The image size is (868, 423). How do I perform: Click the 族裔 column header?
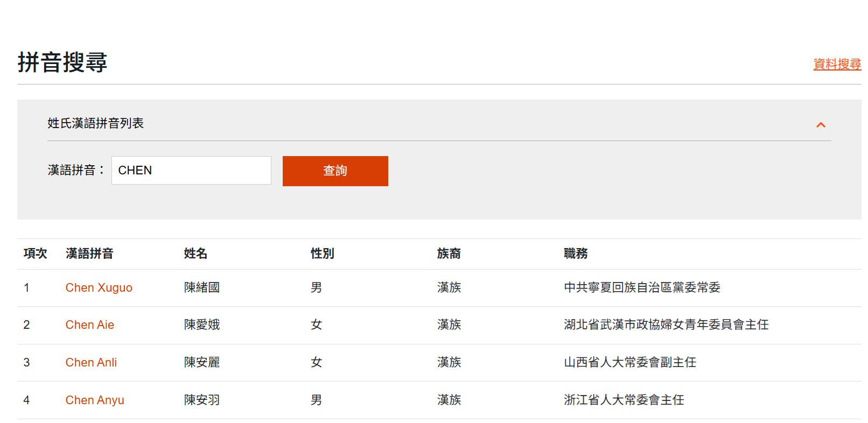point(449,254)
